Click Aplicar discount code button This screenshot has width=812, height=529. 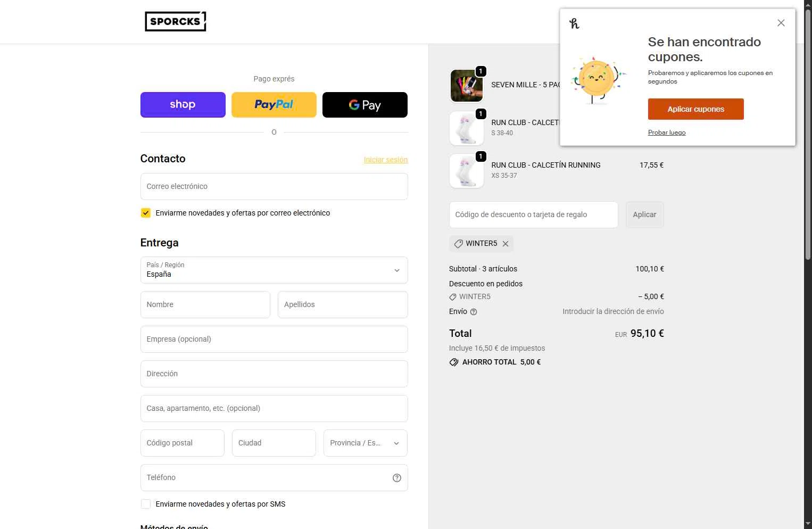point(644,214)
